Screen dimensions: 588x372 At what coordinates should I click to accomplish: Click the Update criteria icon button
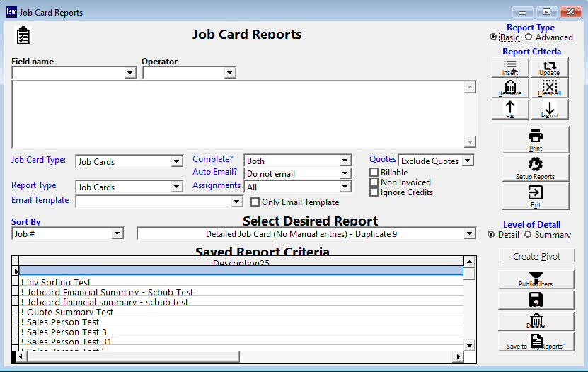[x=549, y=68]
